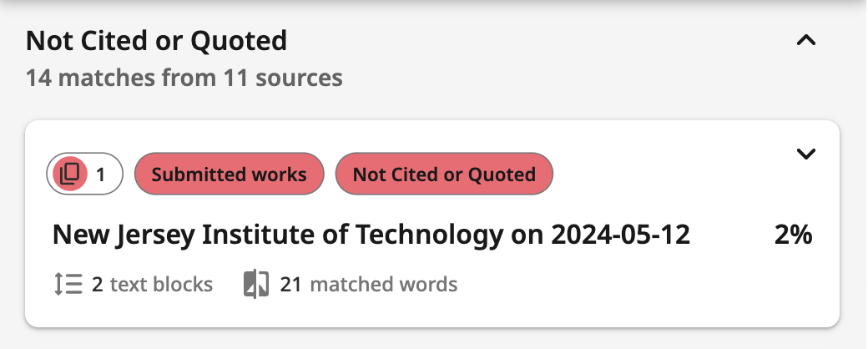This screenshot has width=868, height=349.
Task: Collapse the Not Cited or Quoted section
Action: click(805, 40)
